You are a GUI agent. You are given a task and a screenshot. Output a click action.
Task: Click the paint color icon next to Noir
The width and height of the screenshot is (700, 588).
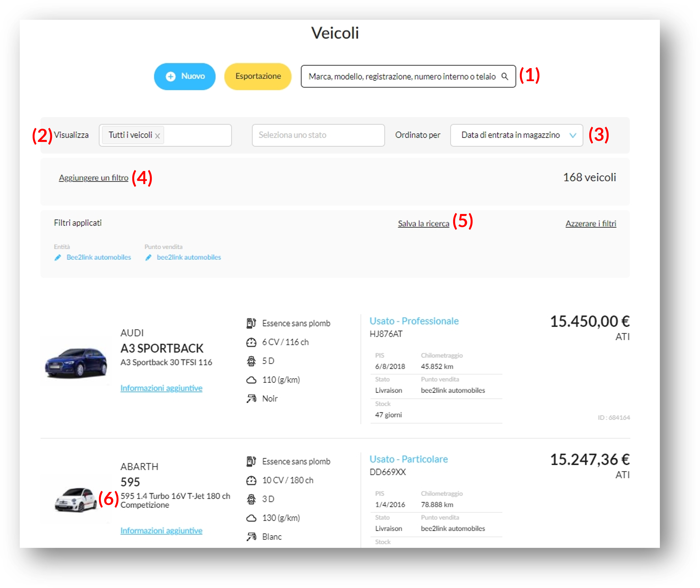[x=251, y=399]
